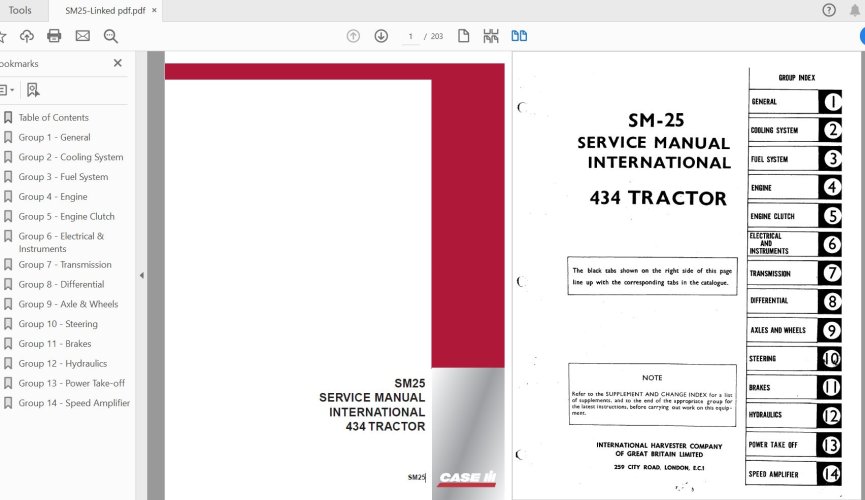The image size is (865, 500).
Task: Select the single page view icon
Action: click(x=463, y=36)
